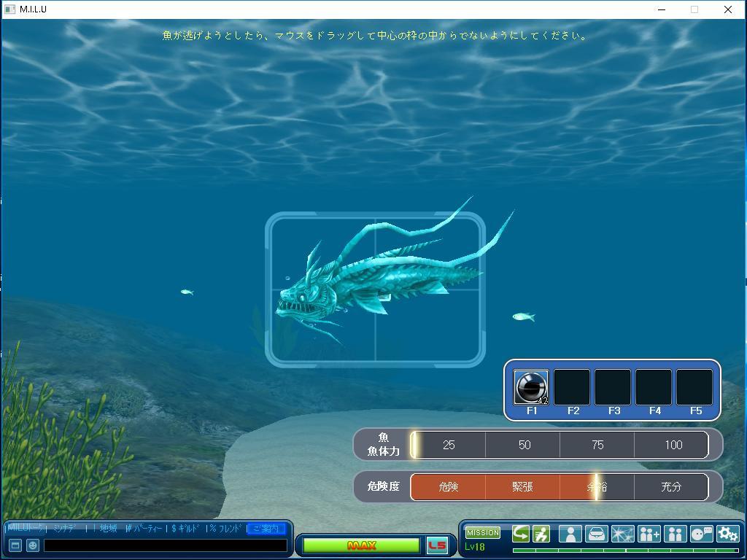The height and width of the screenshot is (560, 747).
Task: Open the car garage icon
Action: 596,534
